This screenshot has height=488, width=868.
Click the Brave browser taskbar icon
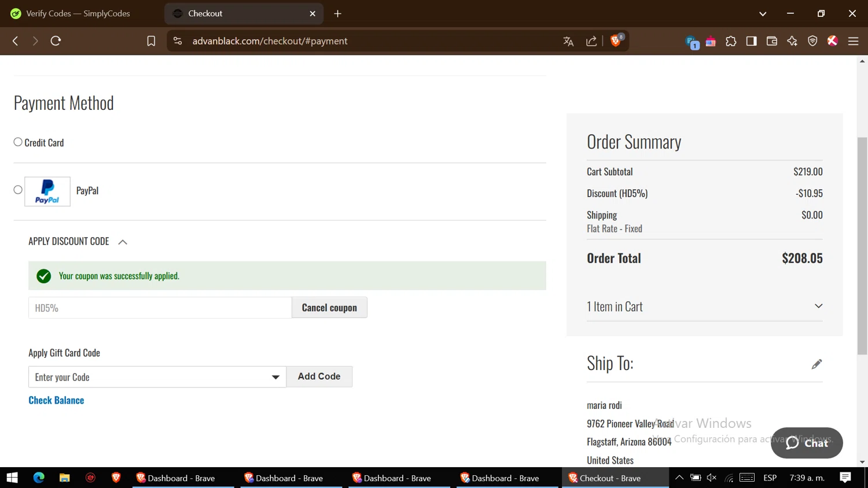click(x=116, y=478)
